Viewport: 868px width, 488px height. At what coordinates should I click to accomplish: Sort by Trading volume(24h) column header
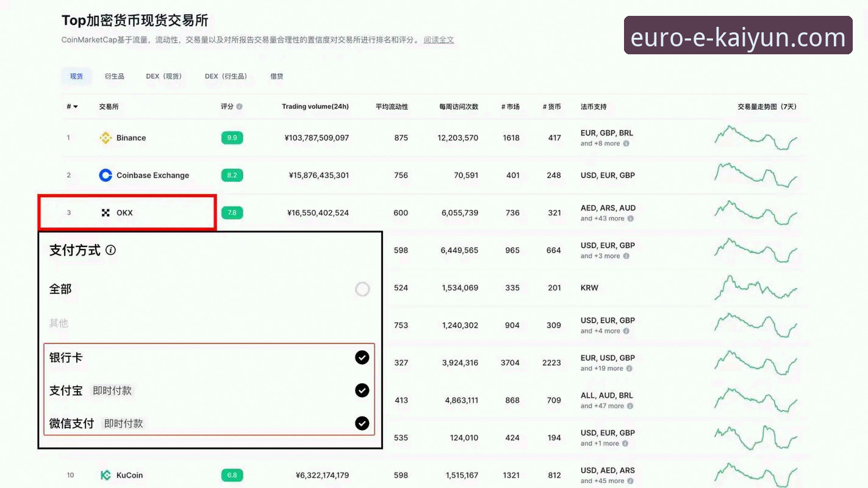(315, 107)
